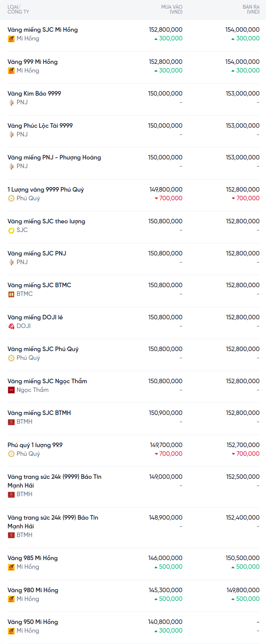Click the LOẠI/CÔNG TY column header
This screenshot has width=266, height=644.
coord(18,9)
